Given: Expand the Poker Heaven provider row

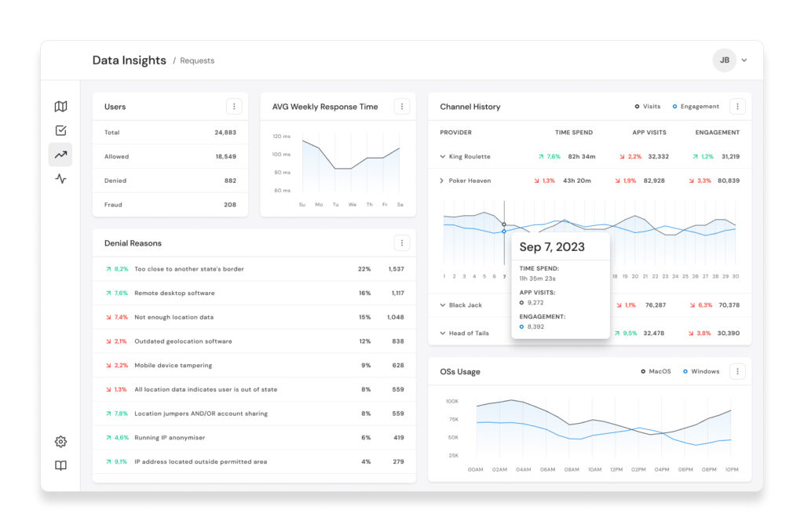Looking at the screenshot, I should (x=442, y=181).
